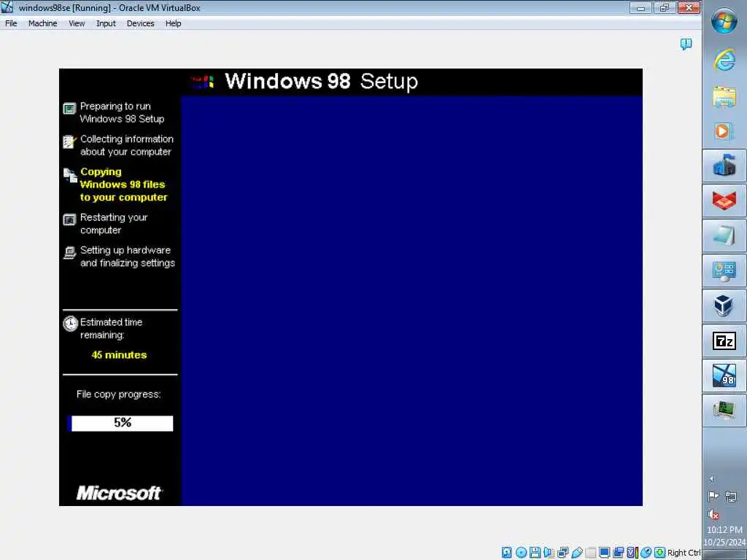Click the blue castle app taskbar icon

click(x=724, y=166)
